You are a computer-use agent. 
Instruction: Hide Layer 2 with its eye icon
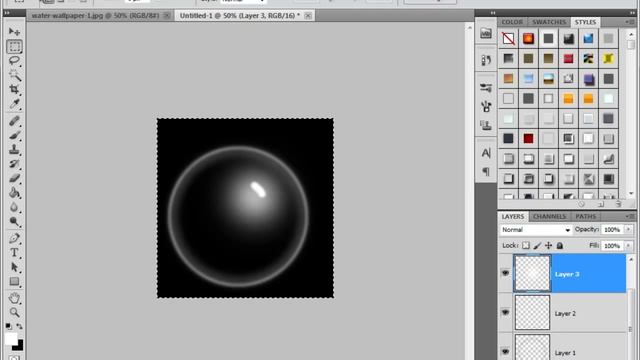point(505,313)
